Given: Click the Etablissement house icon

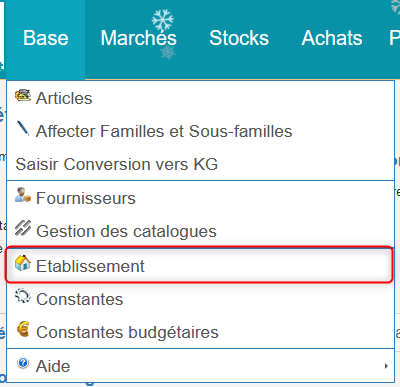Looking at the screenshot, I should pos(23,263).
